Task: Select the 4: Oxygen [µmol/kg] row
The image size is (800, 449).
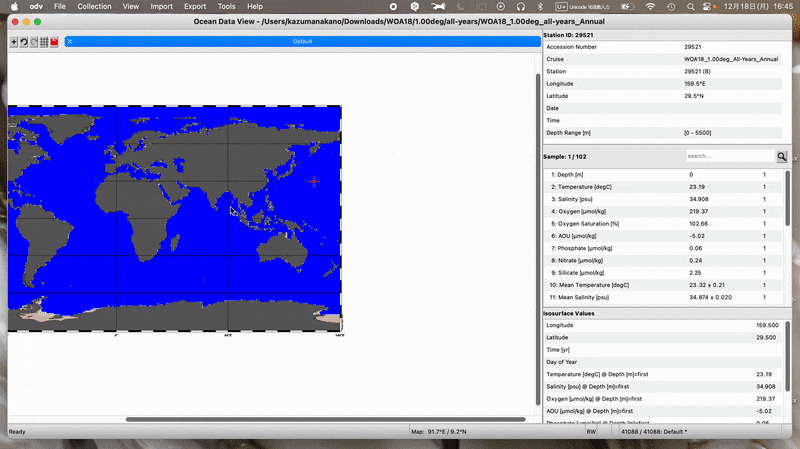Action: [663, 211]
